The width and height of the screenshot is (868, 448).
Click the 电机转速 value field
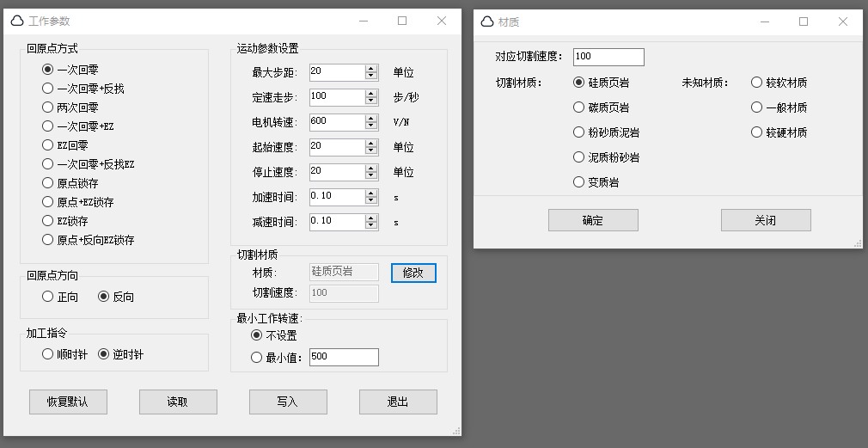pyautogui.click(x=337, y=122)
